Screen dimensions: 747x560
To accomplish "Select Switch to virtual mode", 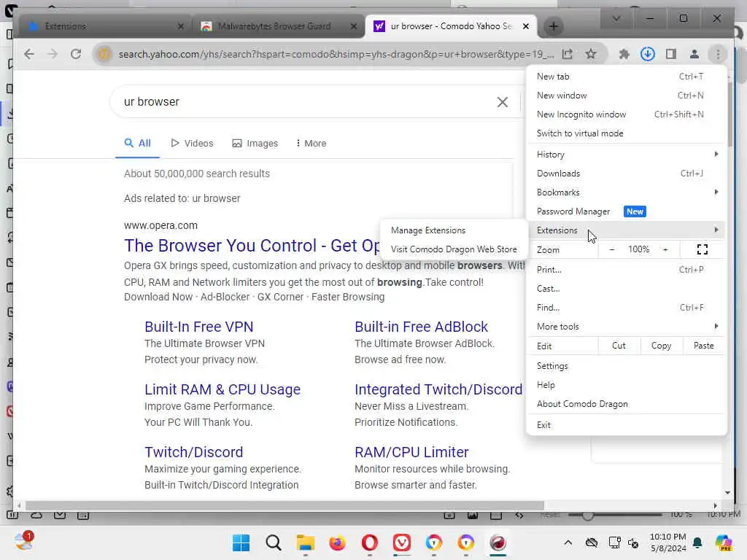I will tap(627, 133).
